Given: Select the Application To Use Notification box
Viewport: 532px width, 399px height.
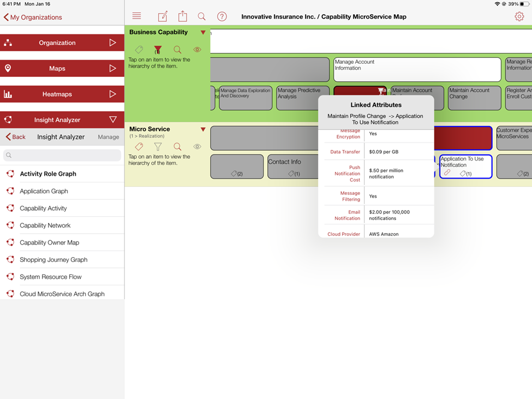Looking at the screenshot, I should pos(465,166).
